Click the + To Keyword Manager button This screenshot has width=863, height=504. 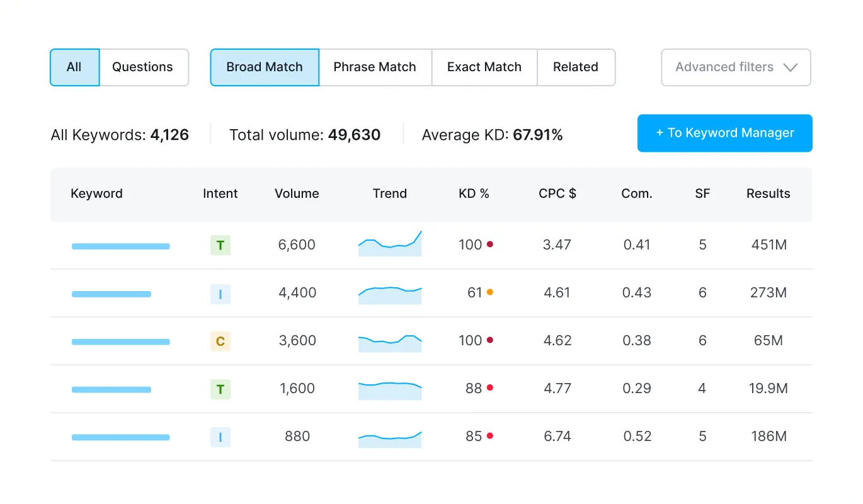tap(724, 133)
